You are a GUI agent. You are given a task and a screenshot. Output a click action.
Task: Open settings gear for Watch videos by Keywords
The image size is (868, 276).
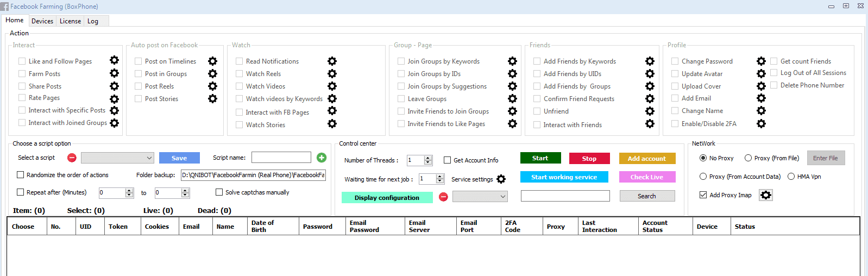(x=332, y=98)
